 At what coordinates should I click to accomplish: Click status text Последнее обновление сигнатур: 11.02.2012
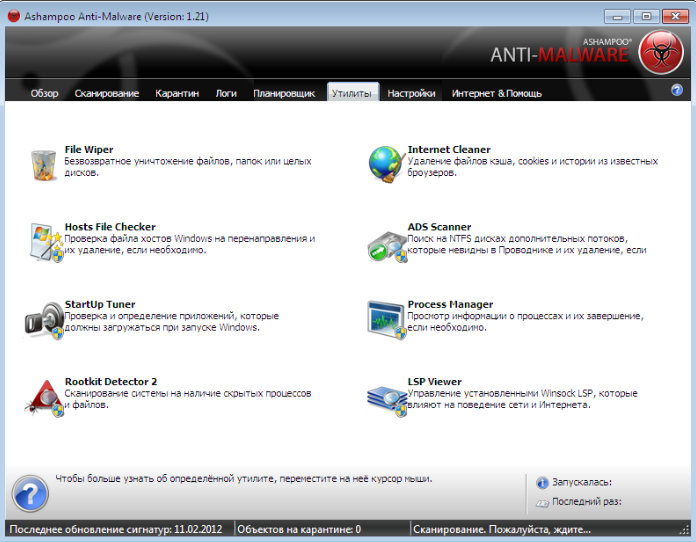[116, 530]
